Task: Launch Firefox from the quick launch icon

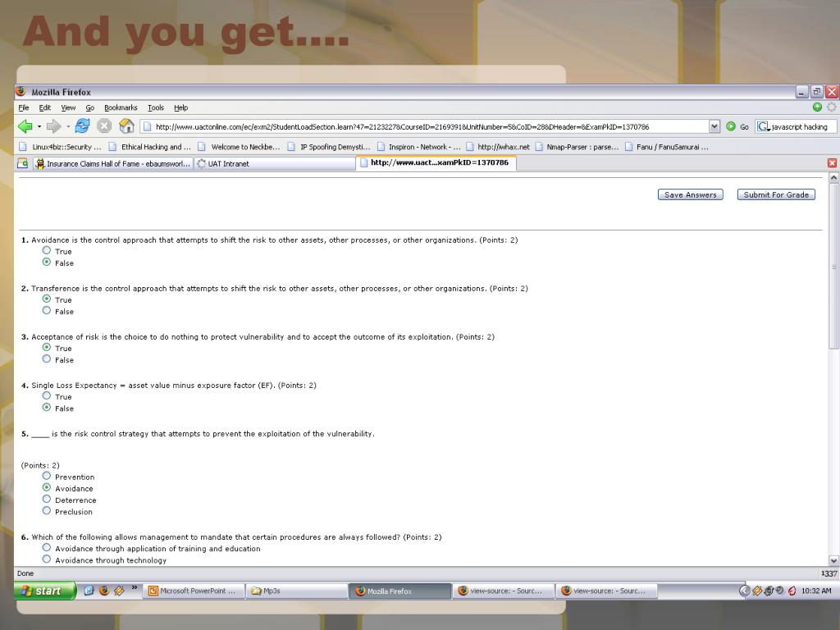Action: click(x=104, y=591)
